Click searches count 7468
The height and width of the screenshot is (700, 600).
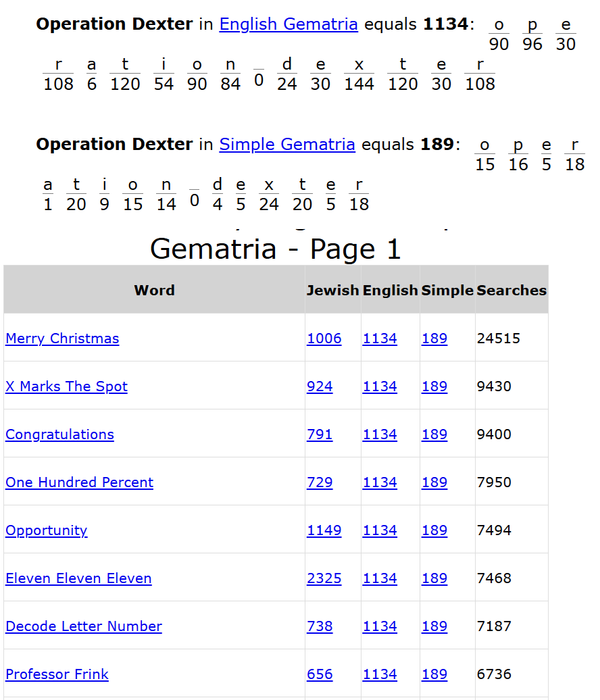494,578
